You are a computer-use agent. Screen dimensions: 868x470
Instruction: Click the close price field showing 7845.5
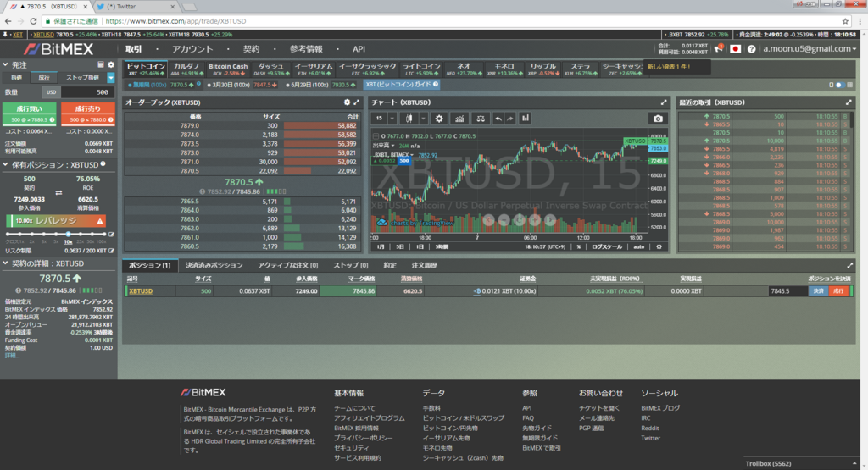click(x=787, y=290)
